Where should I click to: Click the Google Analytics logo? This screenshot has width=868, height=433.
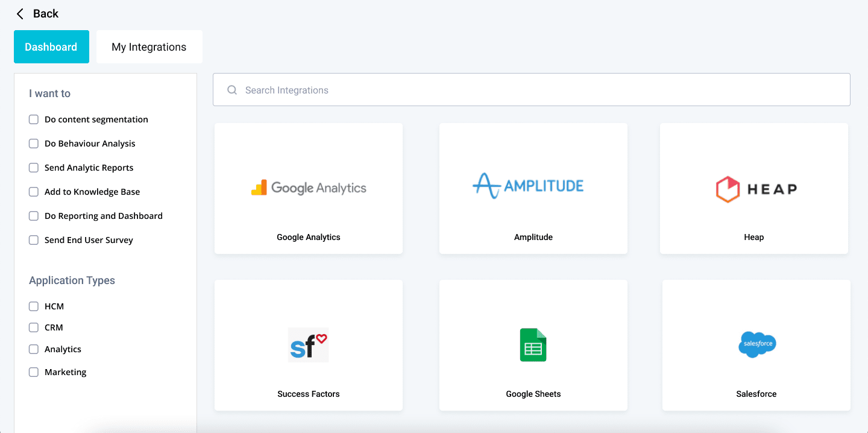click(309, 188)
